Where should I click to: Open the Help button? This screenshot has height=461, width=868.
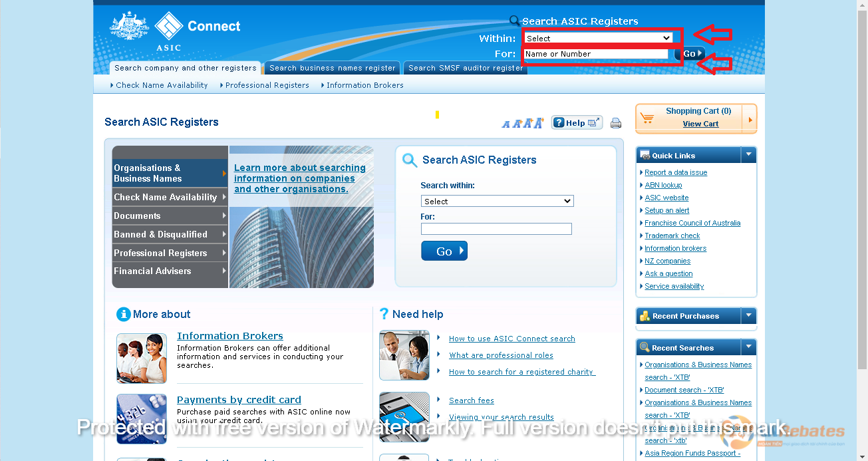tap(577, 122)
